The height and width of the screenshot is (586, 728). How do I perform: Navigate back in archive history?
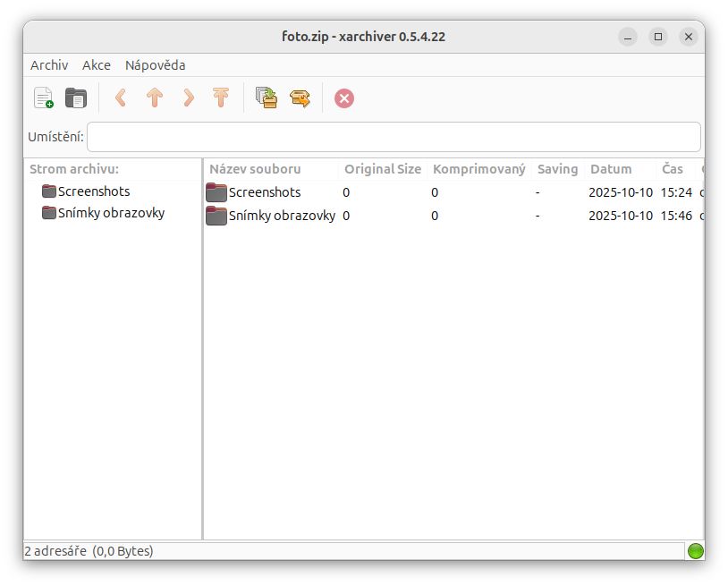(x=120, y=98)
